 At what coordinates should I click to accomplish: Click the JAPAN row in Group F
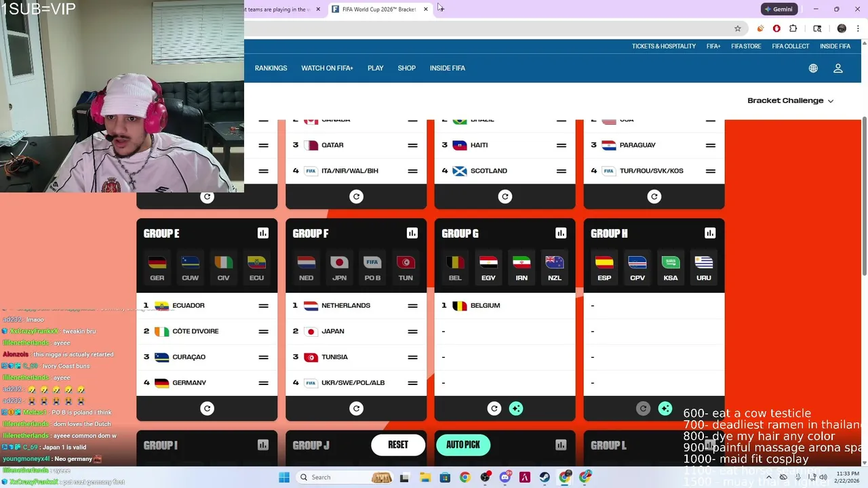click(x=356, y=331)
